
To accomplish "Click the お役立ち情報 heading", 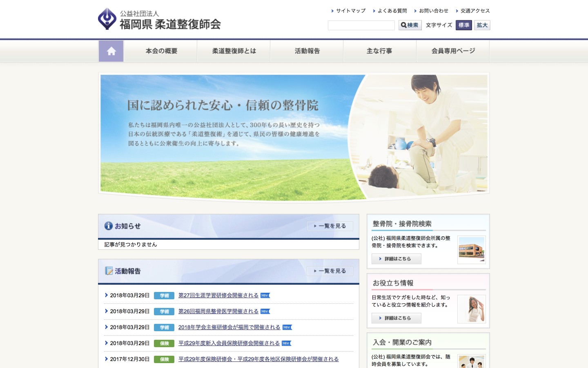I will click(393, 283).
